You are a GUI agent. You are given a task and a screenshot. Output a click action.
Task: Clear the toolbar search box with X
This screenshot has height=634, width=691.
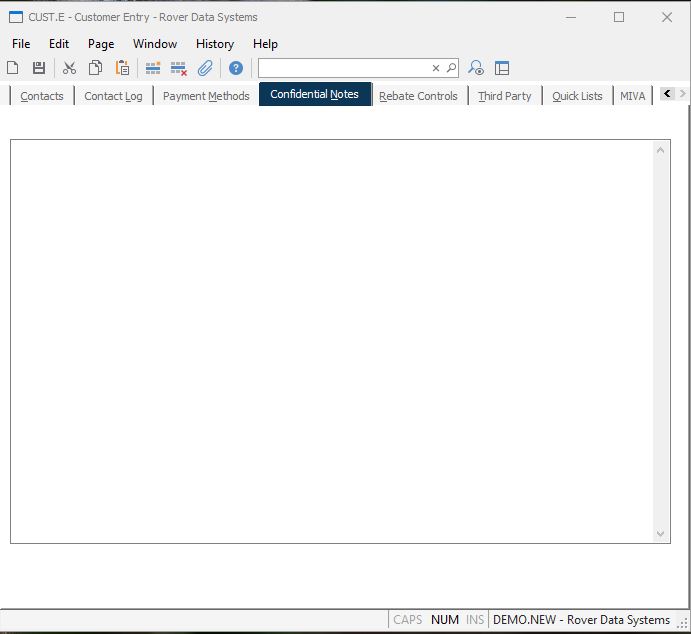(x=436, y=68)
